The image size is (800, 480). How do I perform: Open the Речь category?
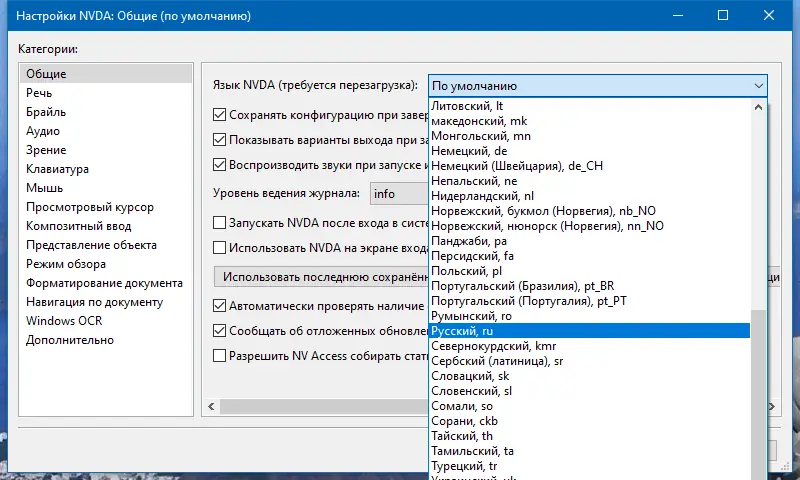pyautogui.click(x=40, y=93)
